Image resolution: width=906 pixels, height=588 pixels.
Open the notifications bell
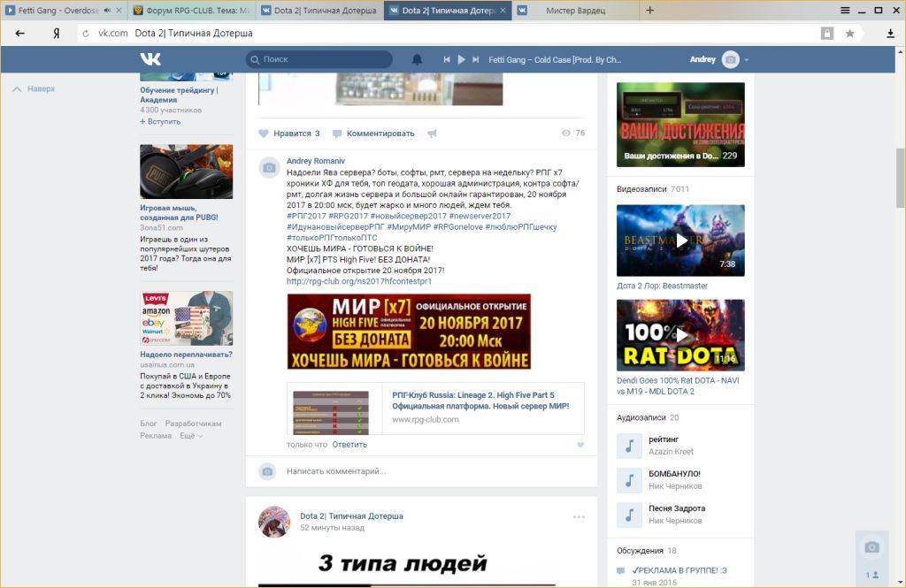(x=417, y=59)
